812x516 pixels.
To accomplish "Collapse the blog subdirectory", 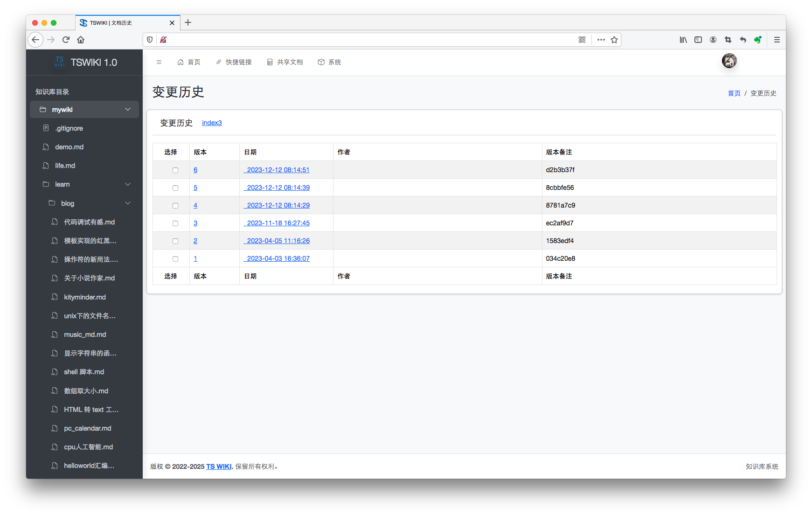I will pos(127,203).
